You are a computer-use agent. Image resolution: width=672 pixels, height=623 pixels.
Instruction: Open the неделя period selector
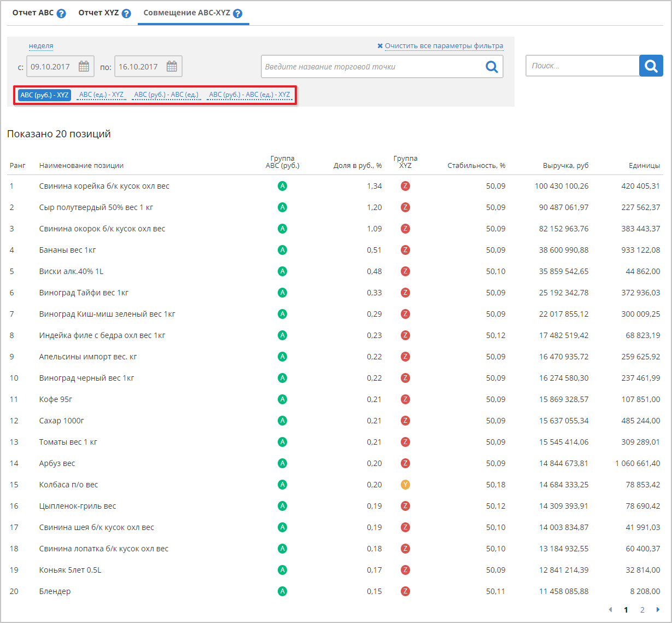(41, 46)
